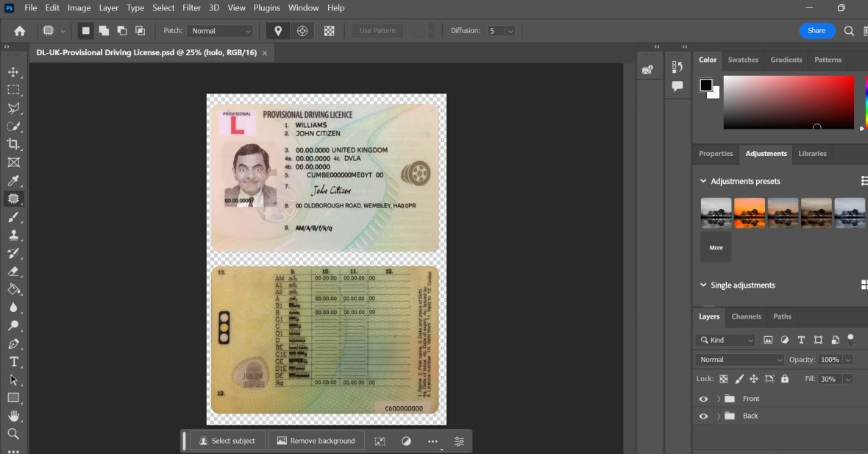The image size is (868, 454).
Task: Select the Crop tool
Action: tap(15, 144)
